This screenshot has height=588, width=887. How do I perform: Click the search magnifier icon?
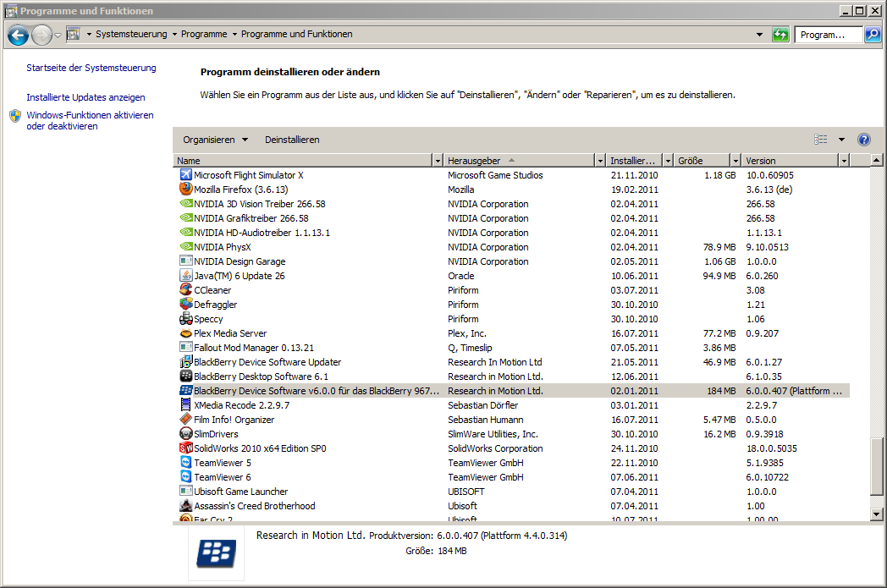click(x=873, y=35)
